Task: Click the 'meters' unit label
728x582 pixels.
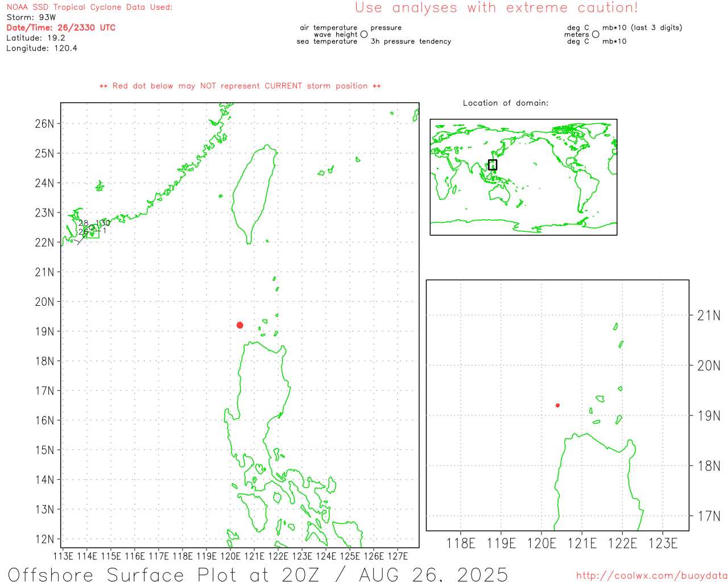Action: coord(577,34)
